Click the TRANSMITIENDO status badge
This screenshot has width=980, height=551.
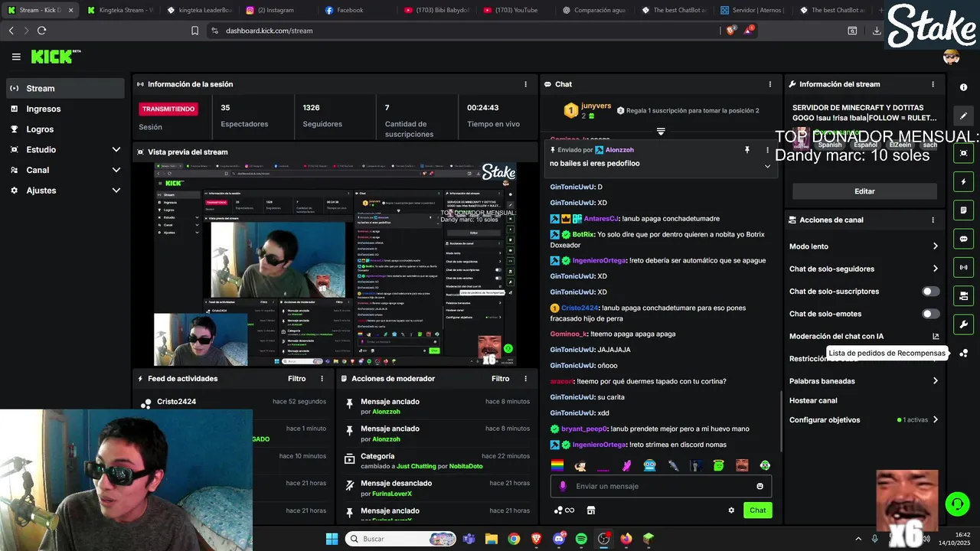(x=168, y=109)
